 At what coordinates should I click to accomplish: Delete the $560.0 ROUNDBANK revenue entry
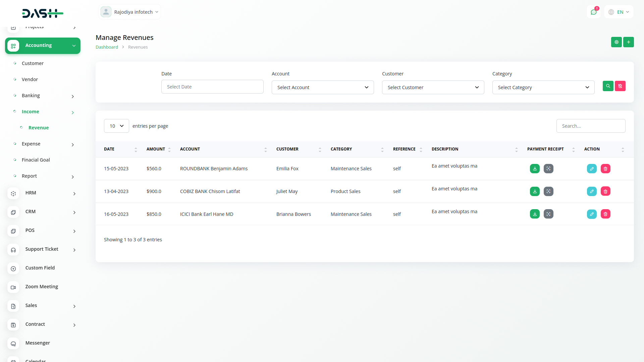coord(605,169)
